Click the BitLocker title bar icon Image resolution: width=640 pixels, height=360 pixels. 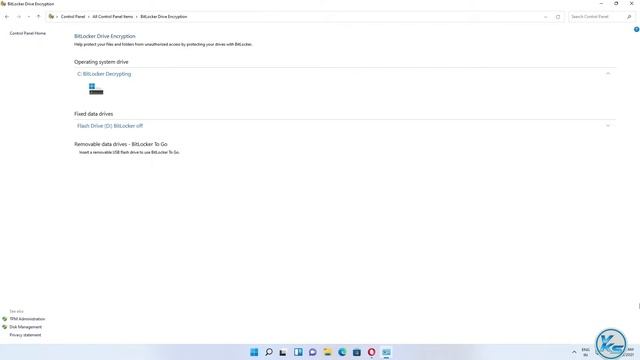click(x=3, y=4)
